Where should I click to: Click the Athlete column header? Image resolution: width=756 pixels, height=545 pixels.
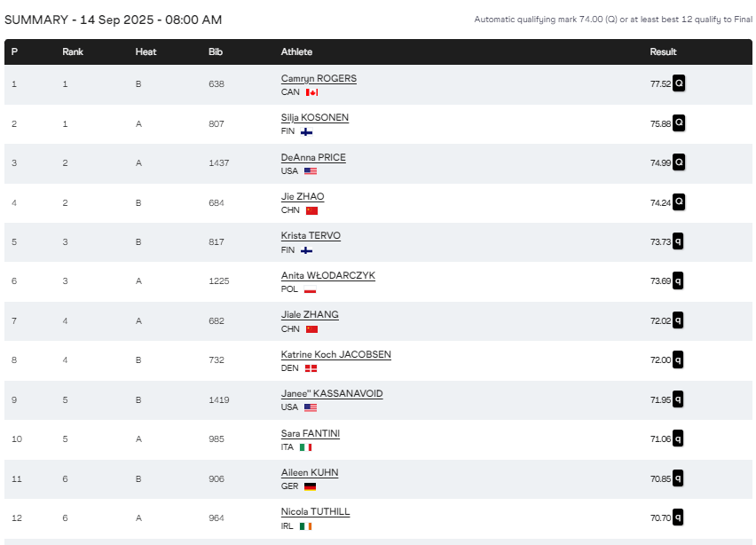pos(296,52)
